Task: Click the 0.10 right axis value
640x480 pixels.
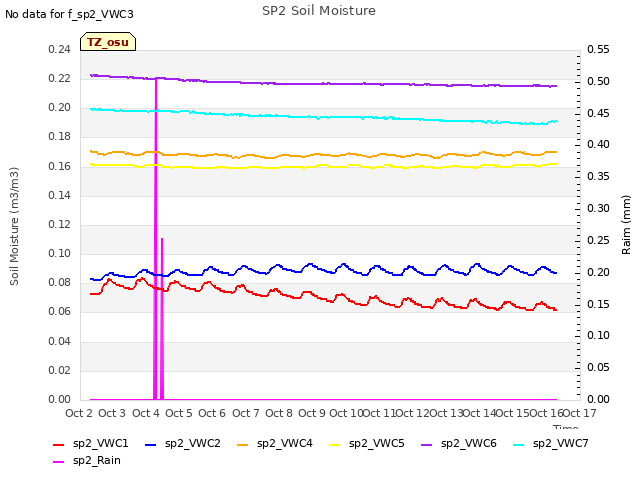Action: click(598, 336)
